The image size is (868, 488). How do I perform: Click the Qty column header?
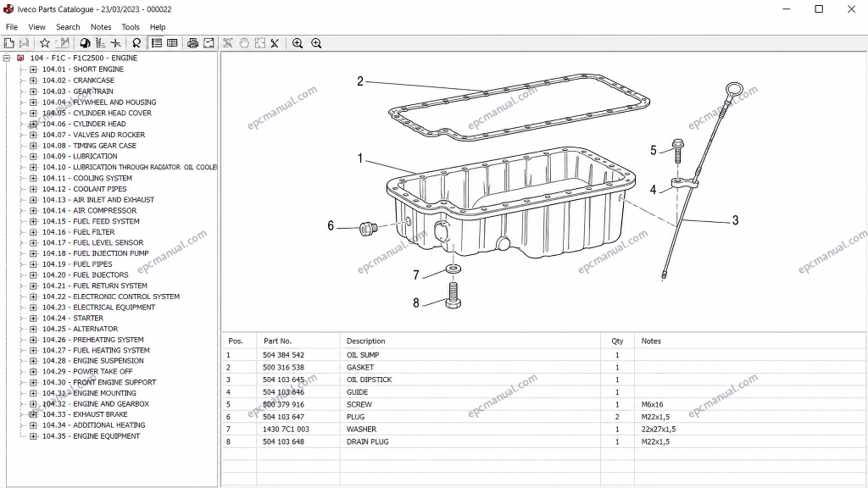617,341
